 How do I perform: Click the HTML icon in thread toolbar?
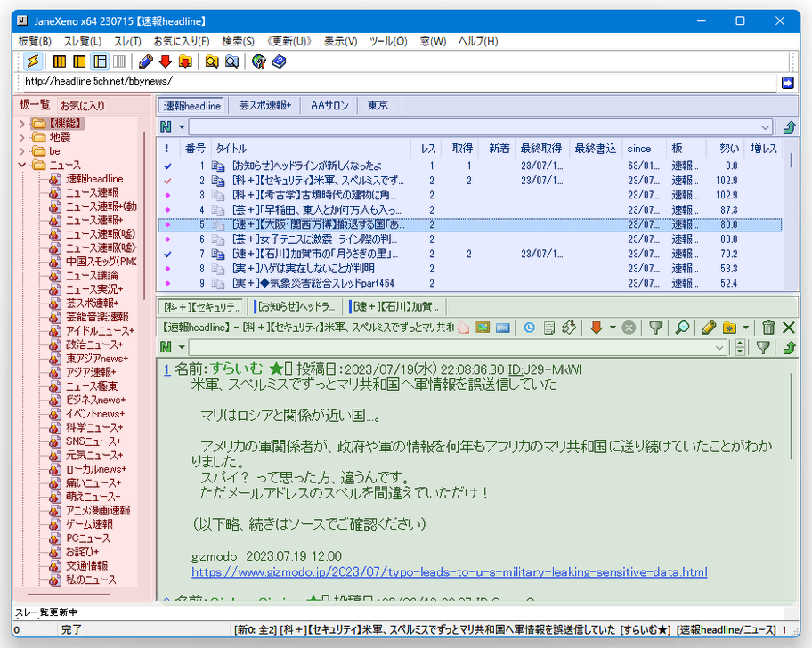pos(502,328)
